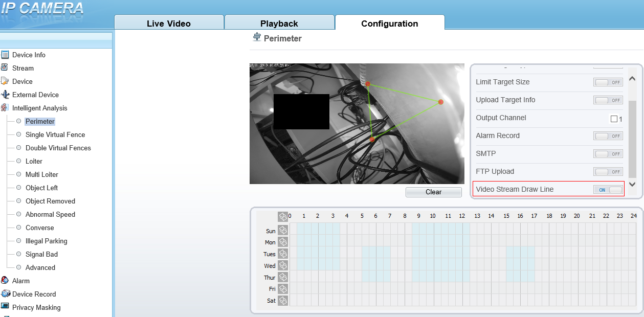
Task: Click the Stream icon in sidebar
Action: point(5,67)
